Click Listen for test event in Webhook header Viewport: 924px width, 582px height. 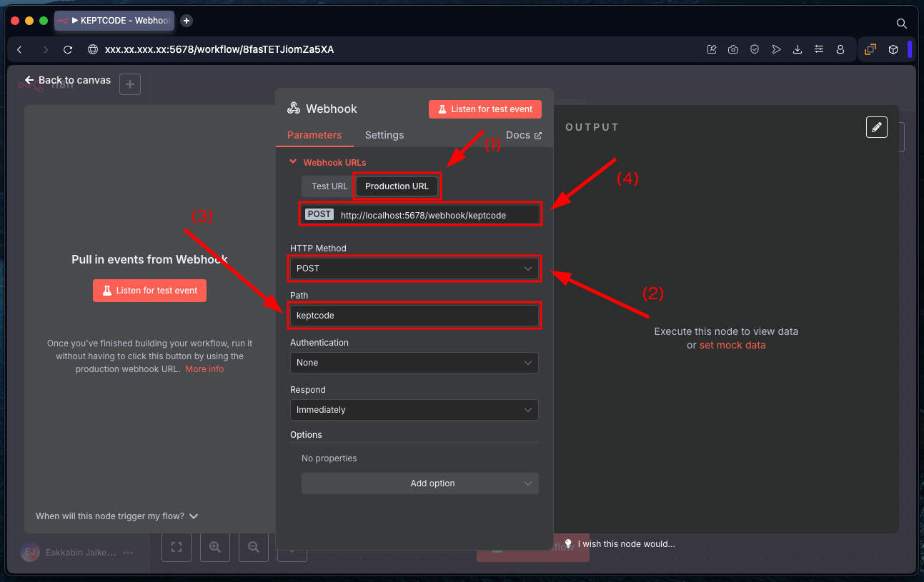485,109
